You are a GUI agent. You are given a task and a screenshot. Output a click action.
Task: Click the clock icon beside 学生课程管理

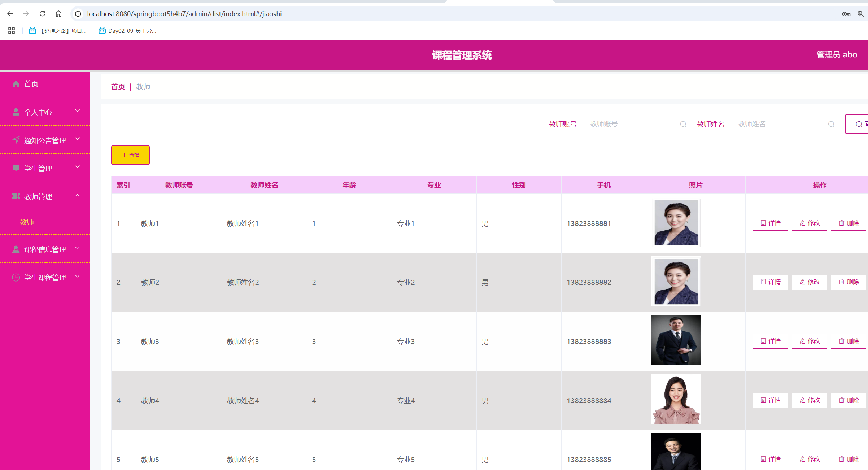click(16, 278)
